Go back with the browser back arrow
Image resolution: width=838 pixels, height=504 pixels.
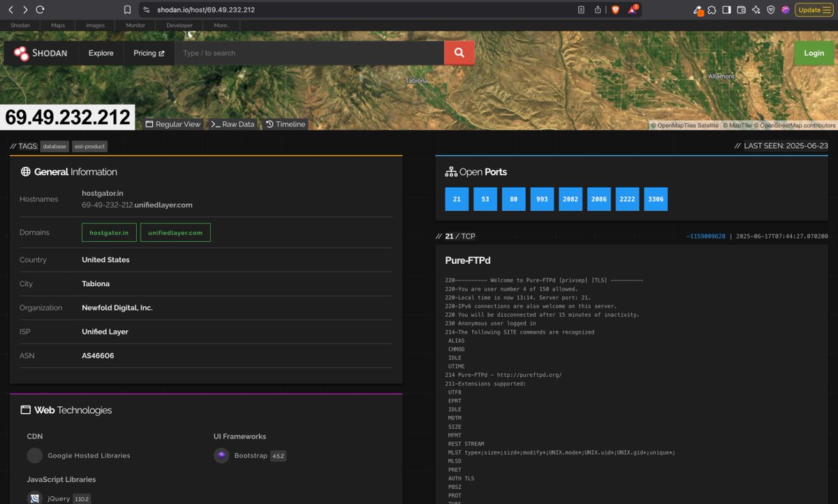click(10, 10)
